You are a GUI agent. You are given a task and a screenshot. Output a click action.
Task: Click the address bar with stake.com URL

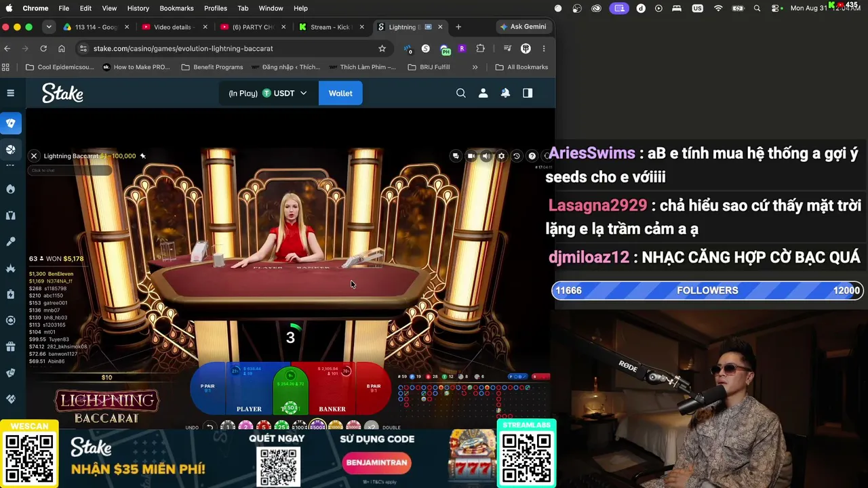[234, 48]
